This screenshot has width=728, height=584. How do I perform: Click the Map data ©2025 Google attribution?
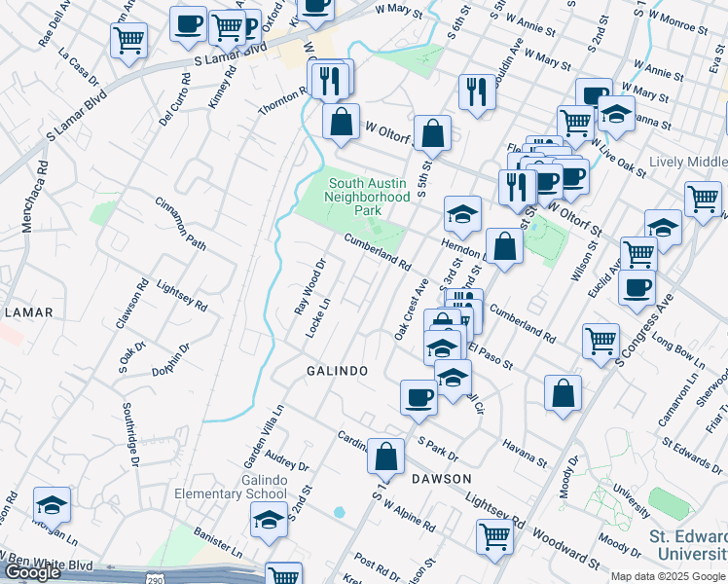click(668, 576)
